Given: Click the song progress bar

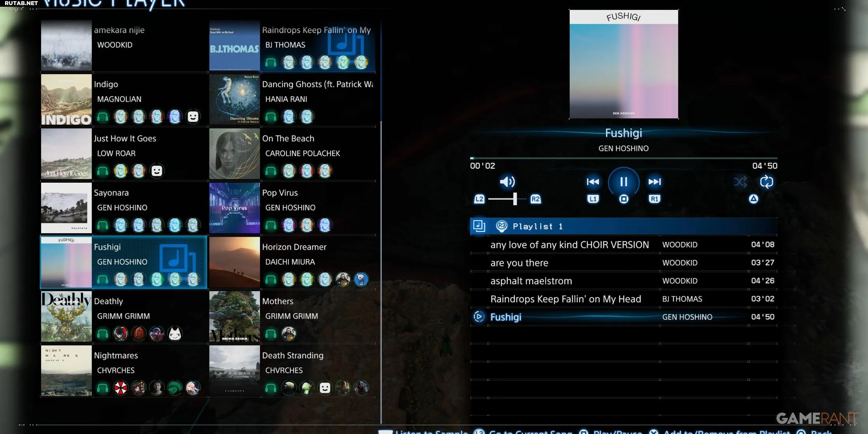Looking at the screenshot, I should pos(623,158).
